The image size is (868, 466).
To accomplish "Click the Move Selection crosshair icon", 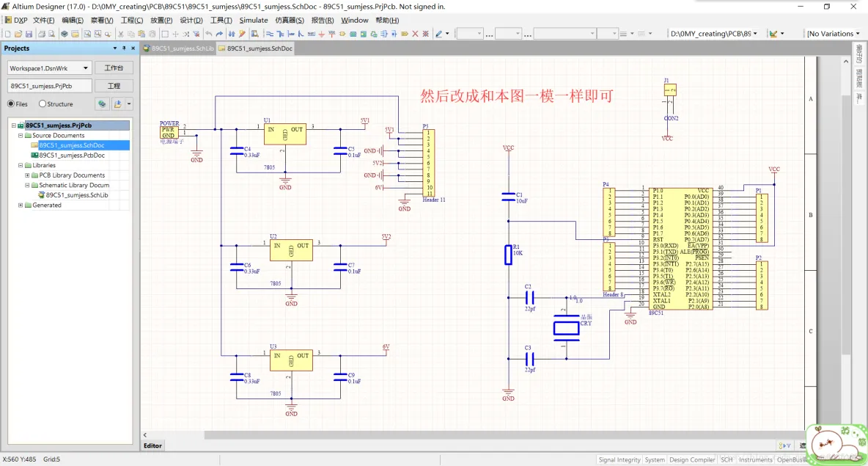I will [175, 34].
